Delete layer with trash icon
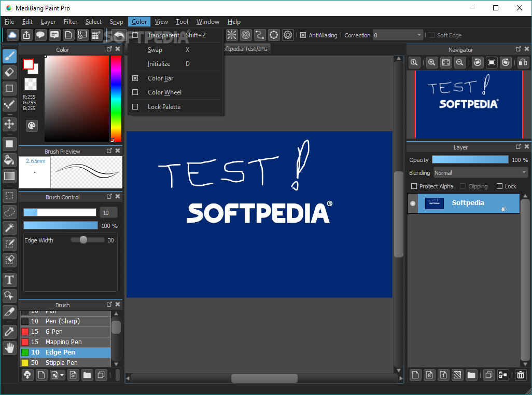Image resolution: width=532 pixels, height=395 pixels. pos(521,375)
